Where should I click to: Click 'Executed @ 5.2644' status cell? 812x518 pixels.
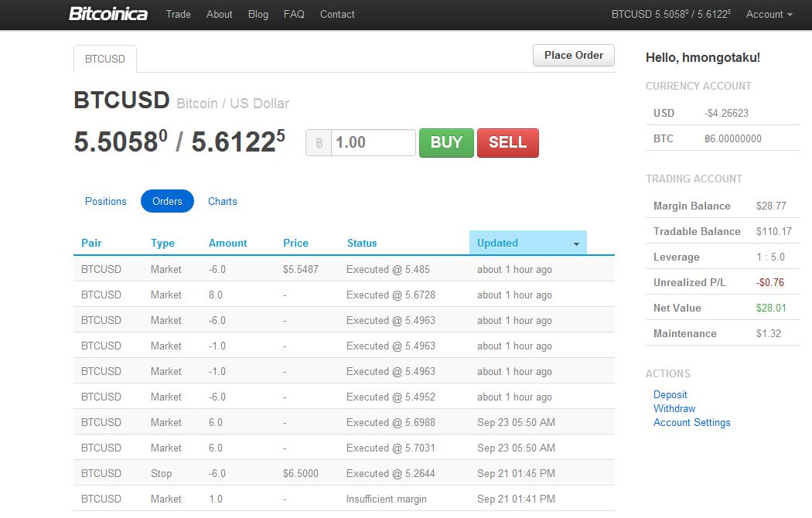391,473
